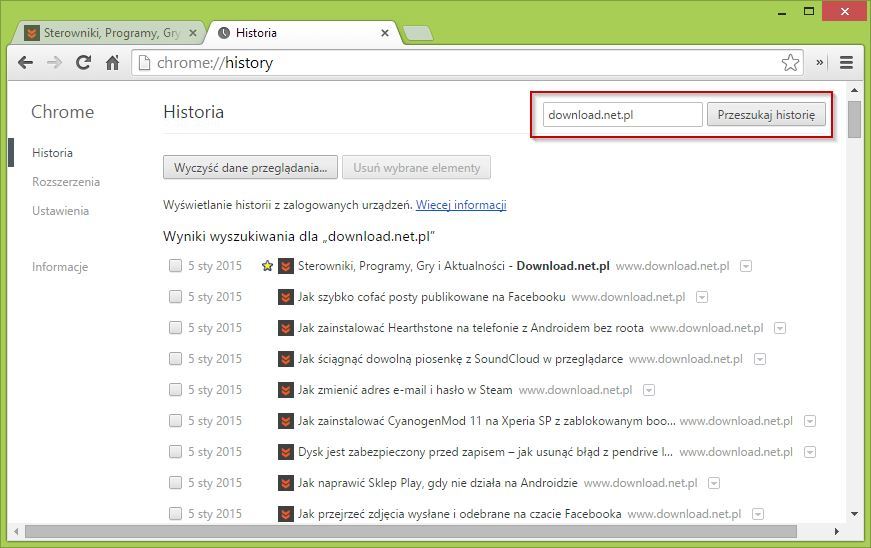Reload the history page
This screenshot has height=548, width=871.
[x=83, y=63]
